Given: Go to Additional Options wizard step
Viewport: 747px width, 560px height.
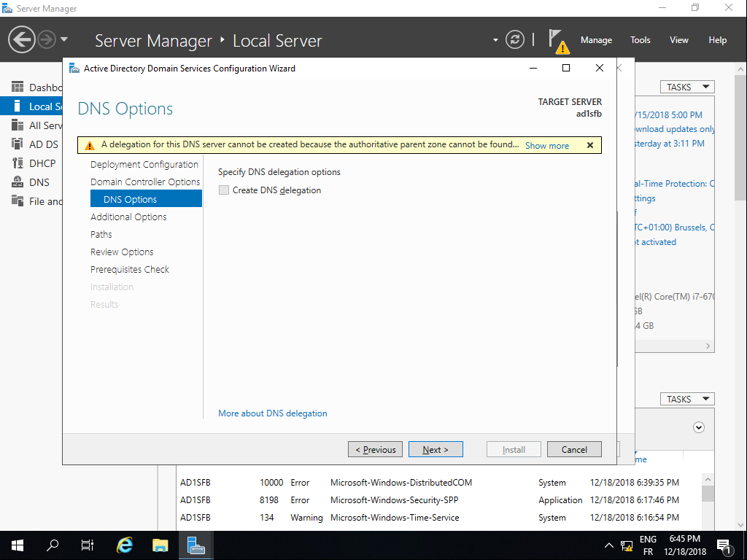Looking at the screenshot, I should [x=128, y=217].
